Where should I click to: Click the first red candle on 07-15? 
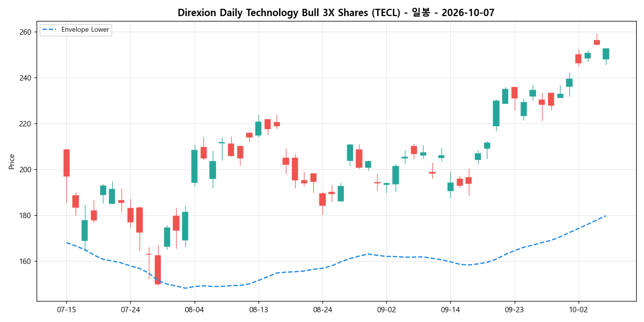[x=66, y=163]
